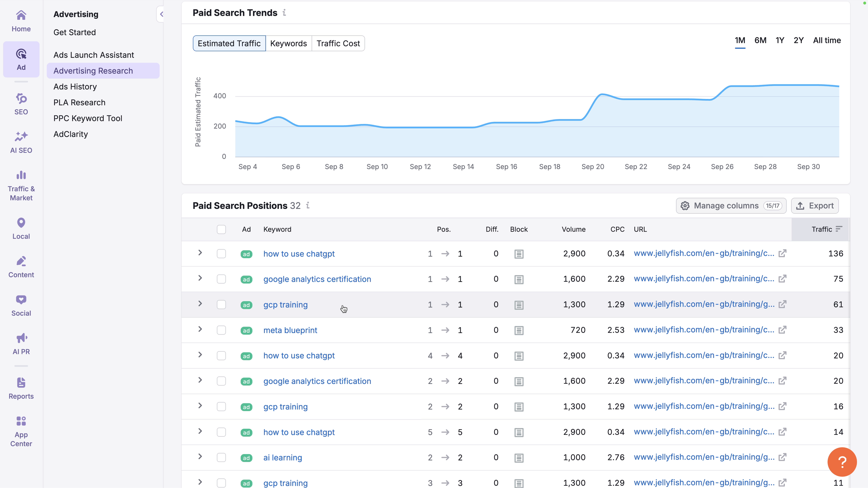Check the checkbox on the meta blueprint row
868x488 pixels.
(221, 330)
